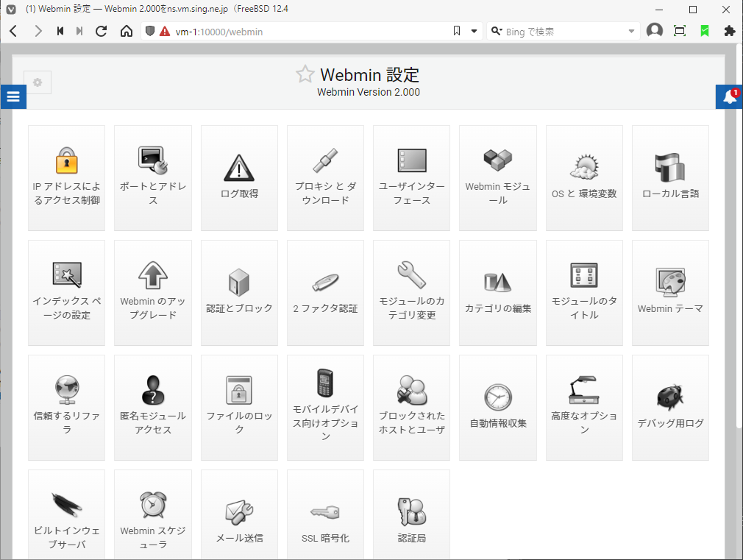Open モジュールのタイトル page
Screen dimensions: 743x560
pyautogui.click(x=584, y=293)
